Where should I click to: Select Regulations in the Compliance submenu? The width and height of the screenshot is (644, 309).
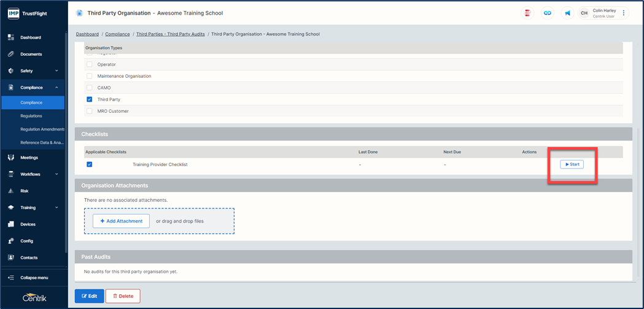31,116
